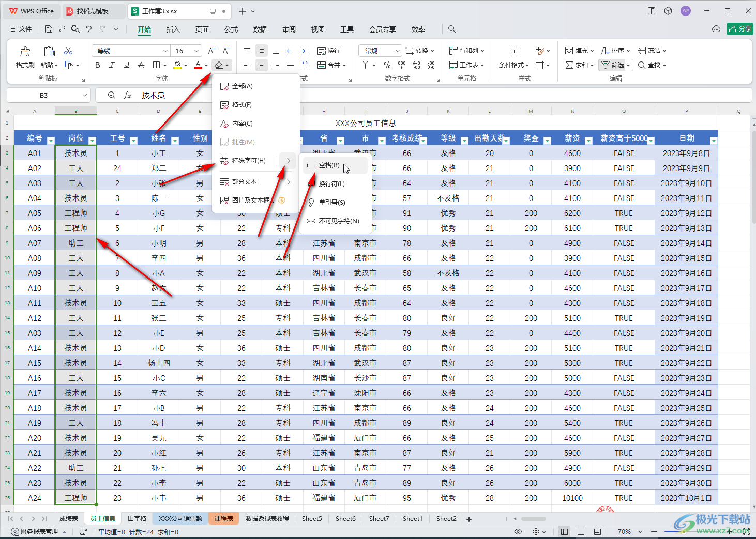756x539 pixels.
Task: Toggle underline formatting
Action: tap(127, 65)
